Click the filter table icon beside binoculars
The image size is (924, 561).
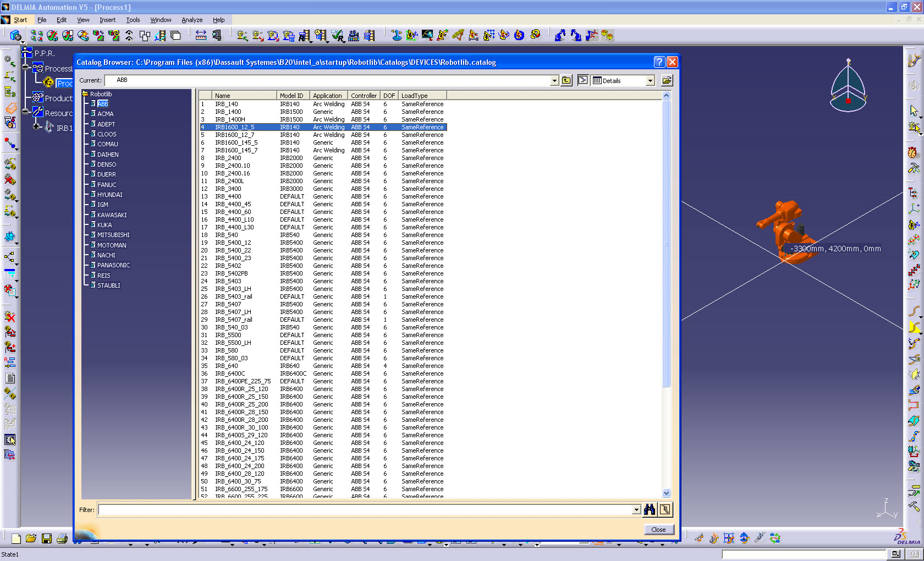(665, 509)
